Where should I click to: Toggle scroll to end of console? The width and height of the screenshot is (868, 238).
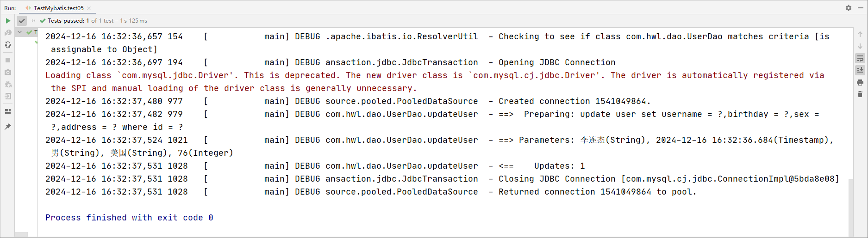(x=860, y=70)
